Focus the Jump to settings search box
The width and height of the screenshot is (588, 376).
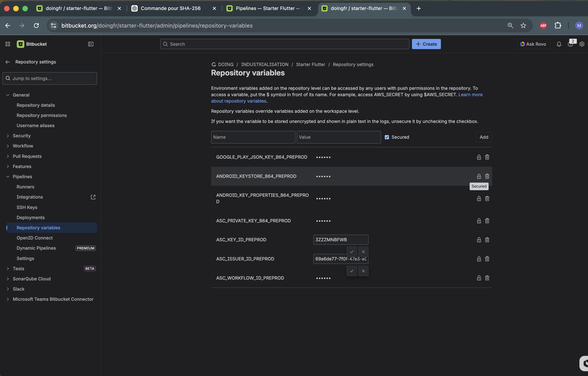(x=50, y=78)
